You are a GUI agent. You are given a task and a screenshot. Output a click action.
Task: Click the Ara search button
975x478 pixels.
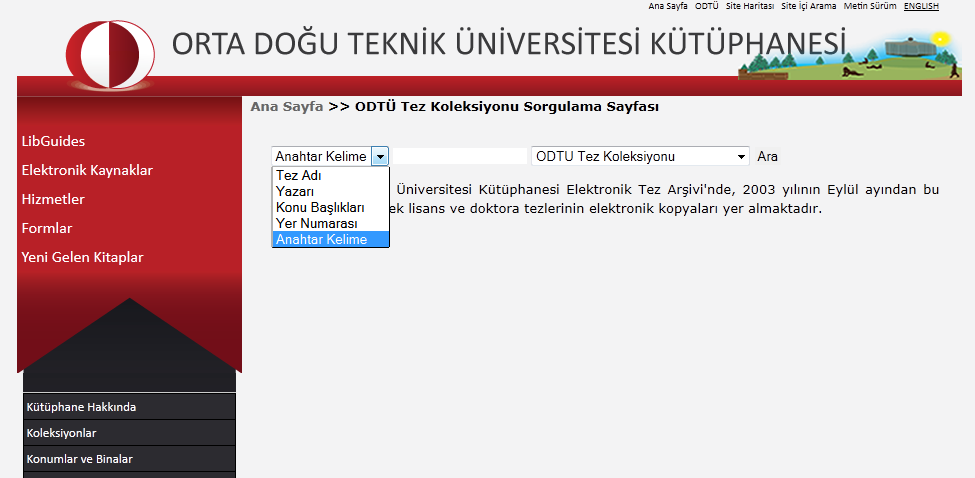(767, 157)
